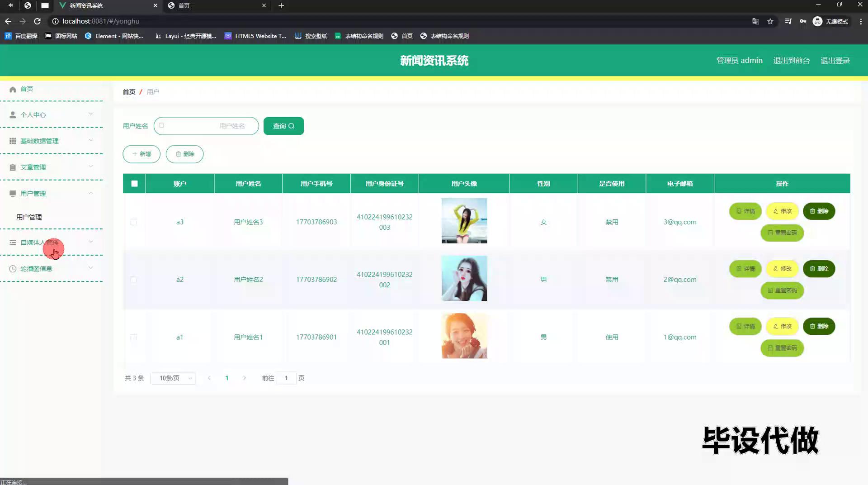Click the browser back arrow
The image size is (868, 485).
[8, 21]
